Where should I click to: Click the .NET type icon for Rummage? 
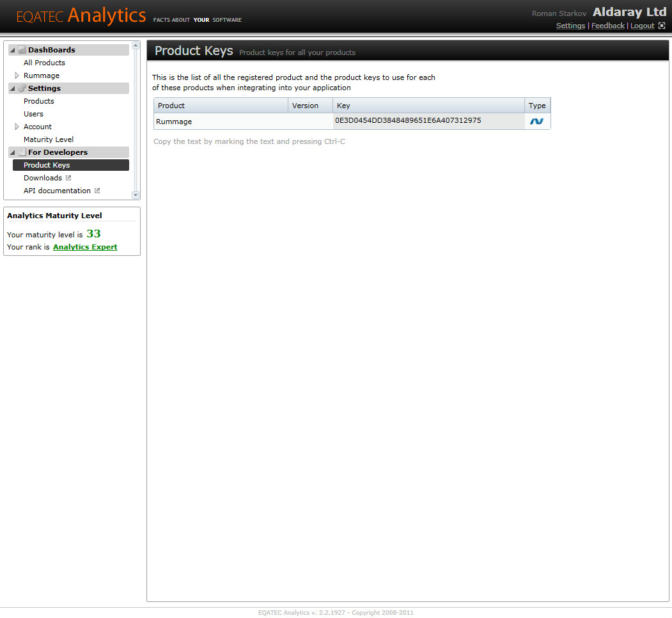coord(536,122)
